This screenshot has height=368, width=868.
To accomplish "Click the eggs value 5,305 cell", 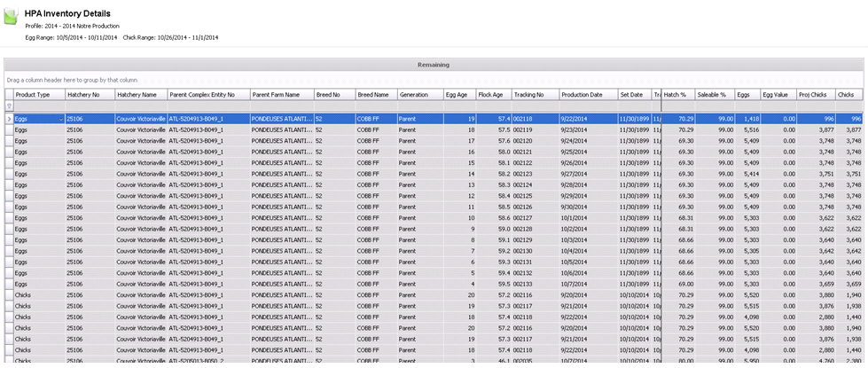I will (x=748, y=251).
